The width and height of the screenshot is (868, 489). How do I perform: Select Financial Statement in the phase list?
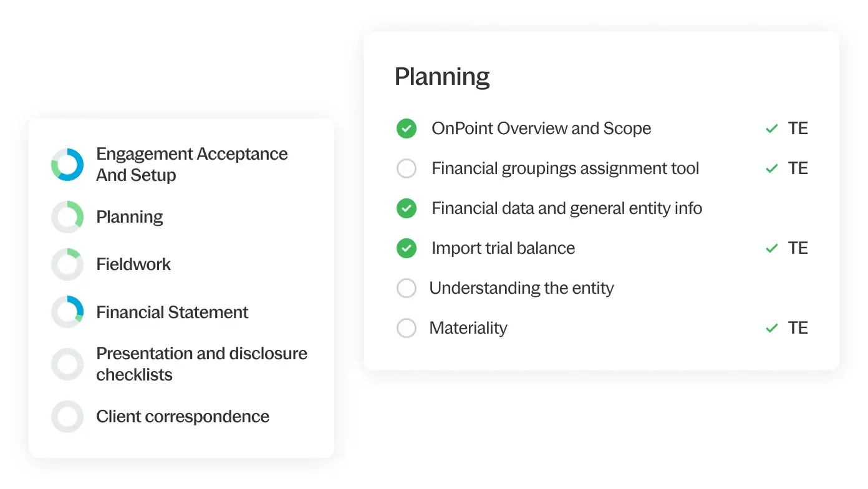point(172,312)
